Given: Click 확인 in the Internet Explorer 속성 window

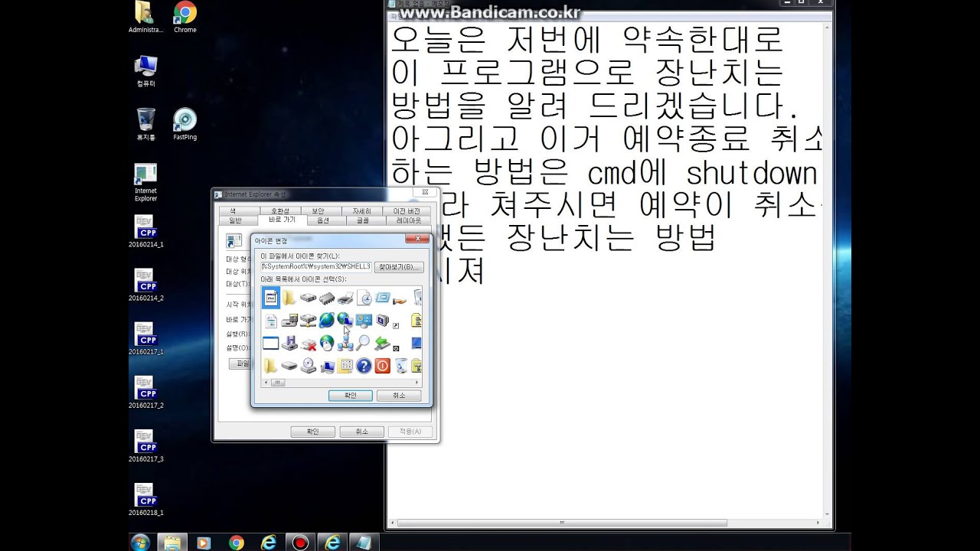Looking at the screenshot, I should tap(312, 432).
